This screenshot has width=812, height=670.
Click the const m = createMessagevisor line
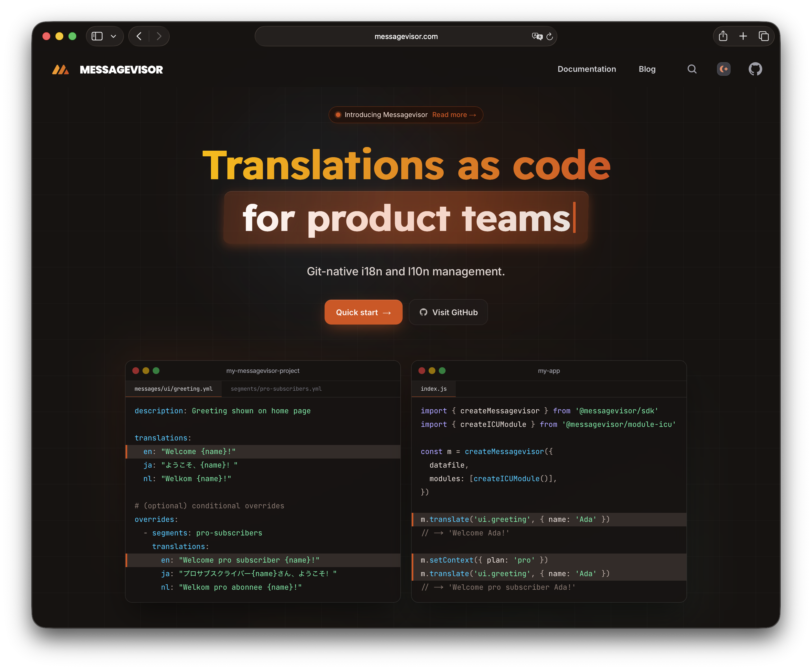tap(487, 451)
